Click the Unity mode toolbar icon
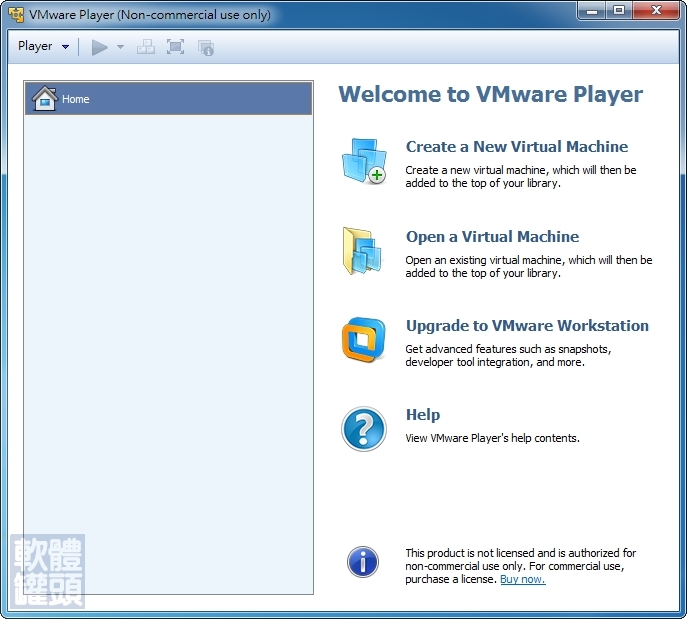The width and height of the screenshot is (687, 619). point(206,47)
